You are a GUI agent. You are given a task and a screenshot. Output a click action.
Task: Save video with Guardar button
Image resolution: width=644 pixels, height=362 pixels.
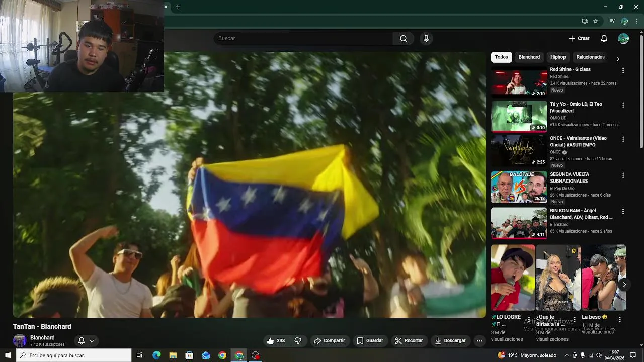pos(370,341)
